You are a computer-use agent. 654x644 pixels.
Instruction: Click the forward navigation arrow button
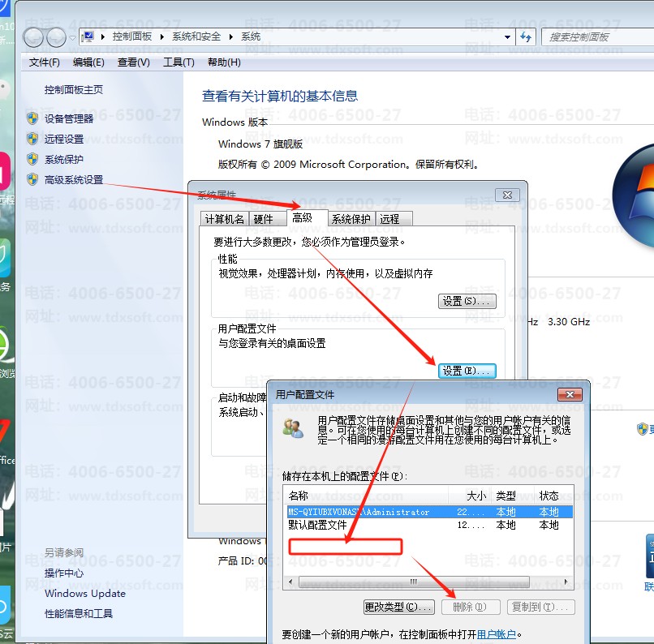pyautogui.click(x=56, y=36)
